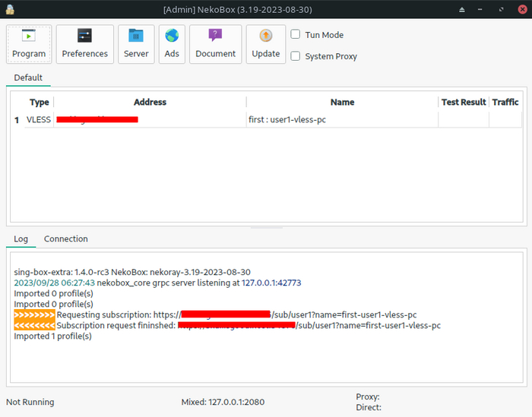This screenshot has width=532, height=417.
Task: Open the Document help button
Action: 215,44
